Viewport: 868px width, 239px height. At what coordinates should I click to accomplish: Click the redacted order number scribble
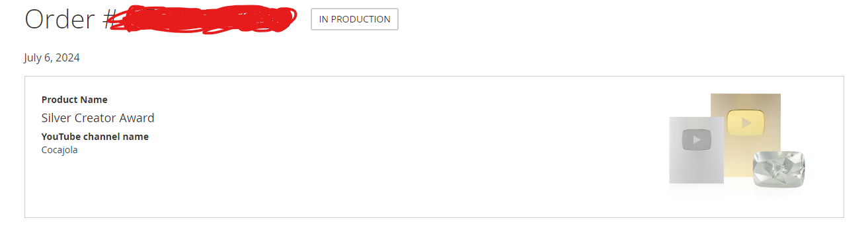[x=202, y=19]
